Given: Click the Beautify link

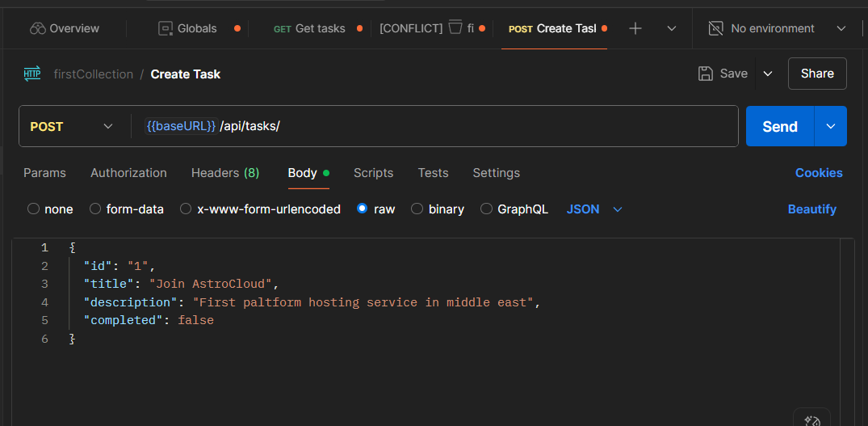Looking at the screenshot, I should pyautogui.click(x=811, y=209).
